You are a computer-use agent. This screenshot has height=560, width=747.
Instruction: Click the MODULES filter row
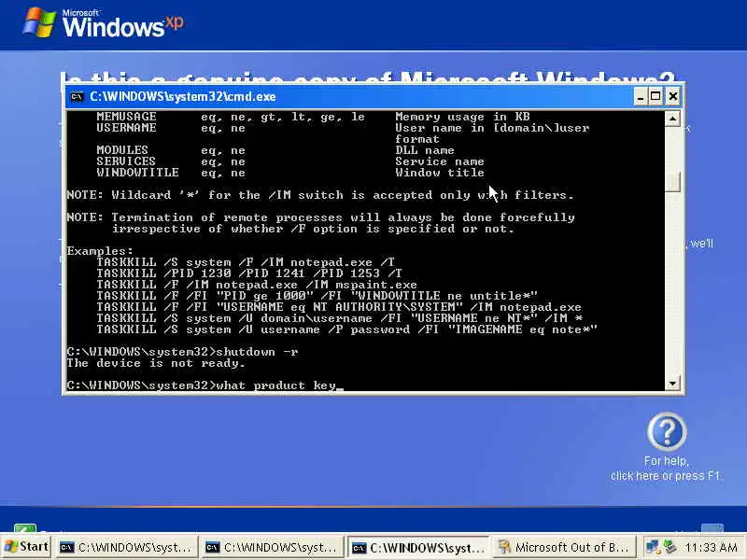275,150
